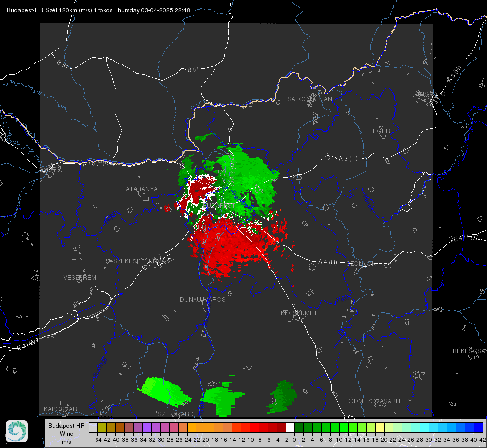The width and height of the screenshot is (487, 448).
Task: Click the A 4 (H) road label
Action: (x=328, y=262)
